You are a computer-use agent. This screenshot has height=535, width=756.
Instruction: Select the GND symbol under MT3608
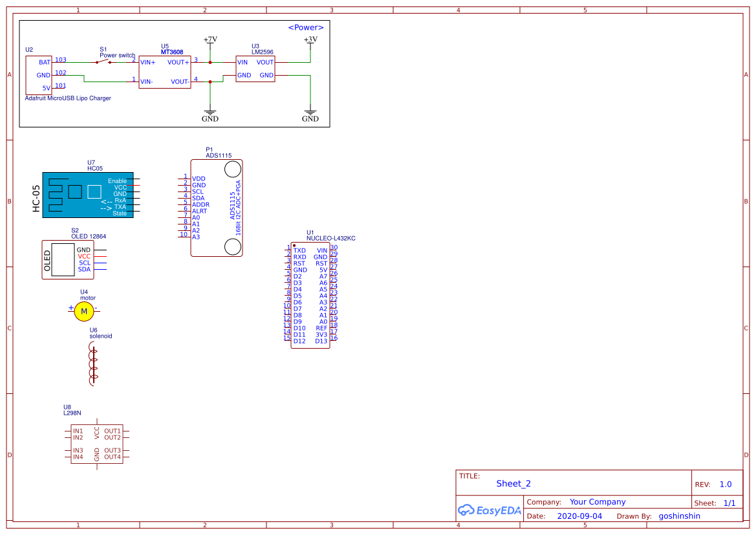[210, 115]
